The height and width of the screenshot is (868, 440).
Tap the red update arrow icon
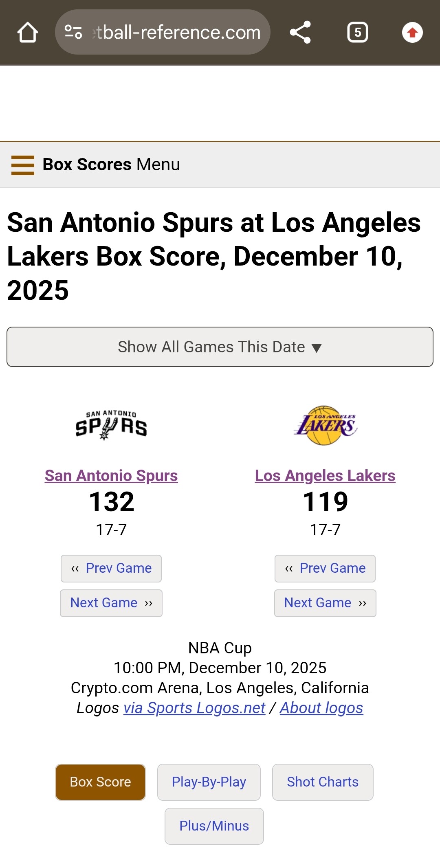[412, 33]
